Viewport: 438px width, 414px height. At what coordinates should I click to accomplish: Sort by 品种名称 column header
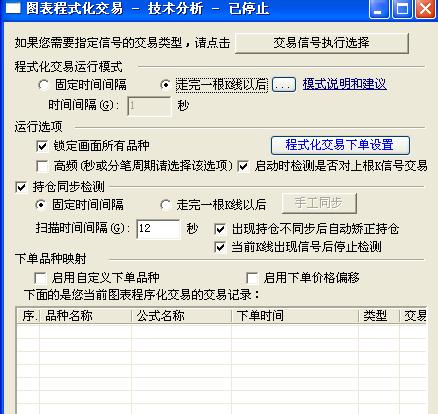tap(85, 316)
